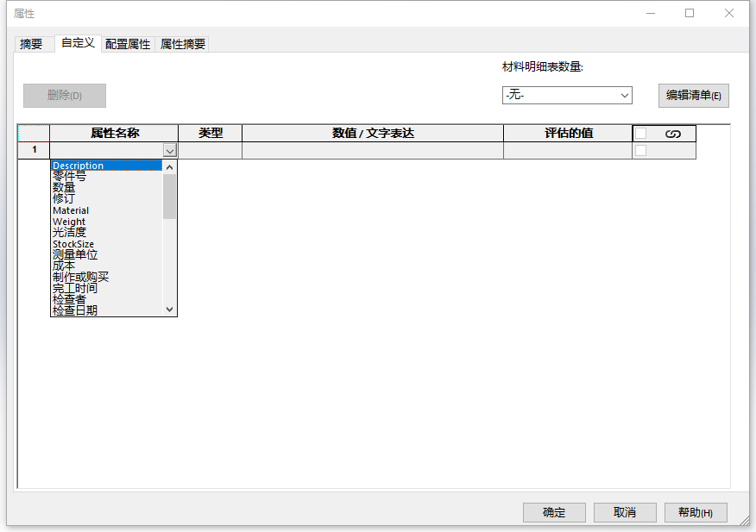Viewport: 756px width, 532px height.
Task: Choose 完工时间 from the list
Action: click(x=106, y=288)
